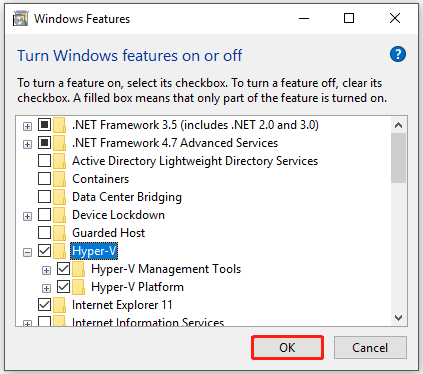The height and width of the screenshot is (374, 423).
Task: Select the highlighted Hyper-V label
Action: [x=94, y=251]
